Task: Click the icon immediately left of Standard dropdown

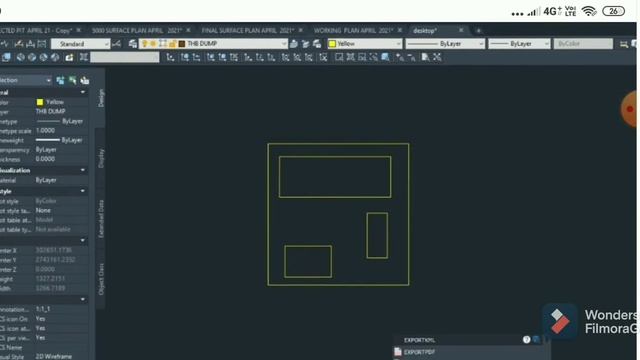Action: [42, 44]
